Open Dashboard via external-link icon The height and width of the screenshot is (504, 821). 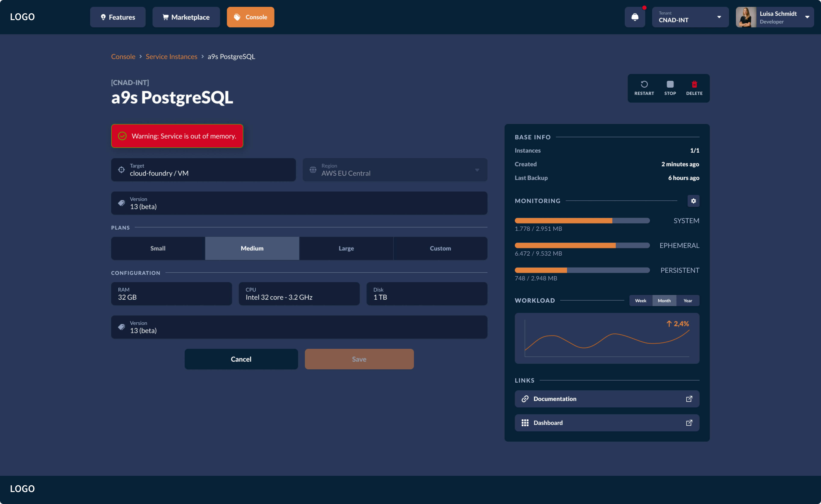(689, 423)
